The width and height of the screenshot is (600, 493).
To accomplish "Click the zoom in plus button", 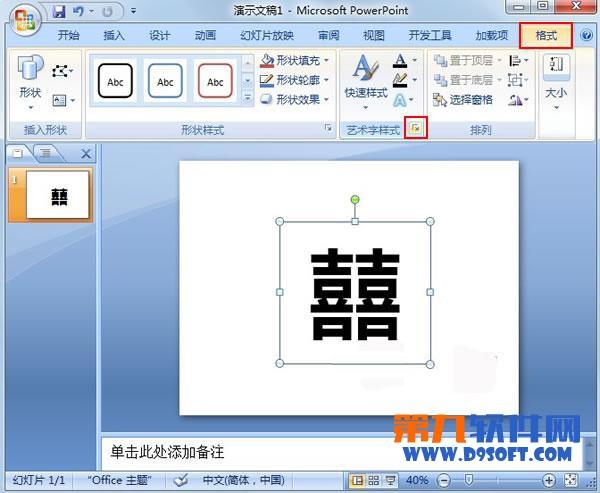I will pos(549,480).
